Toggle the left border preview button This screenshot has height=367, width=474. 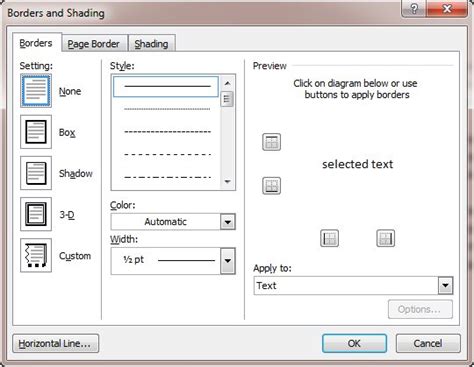pyautogui.click(x=329, y=238)
